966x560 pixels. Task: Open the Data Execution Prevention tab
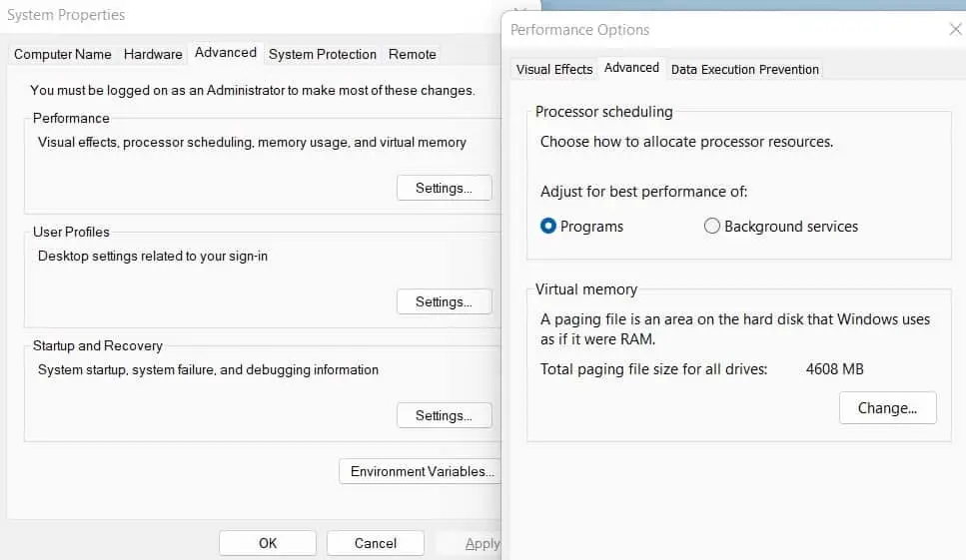744,69
